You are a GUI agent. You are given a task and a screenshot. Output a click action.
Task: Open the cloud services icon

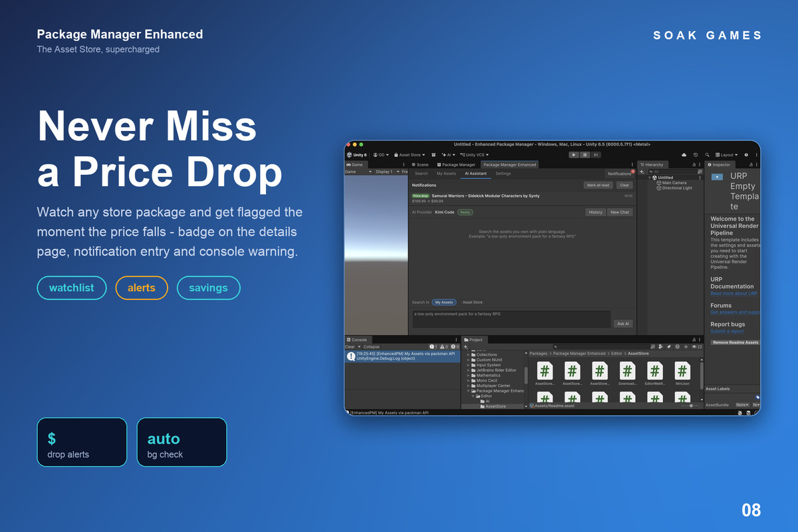(x=684, y=155)
